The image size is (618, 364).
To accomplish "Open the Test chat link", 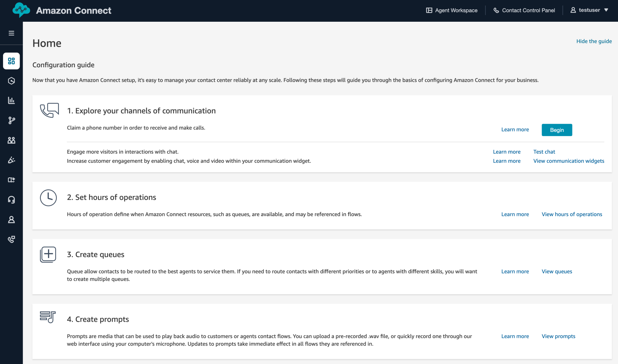I will (544, 152).
